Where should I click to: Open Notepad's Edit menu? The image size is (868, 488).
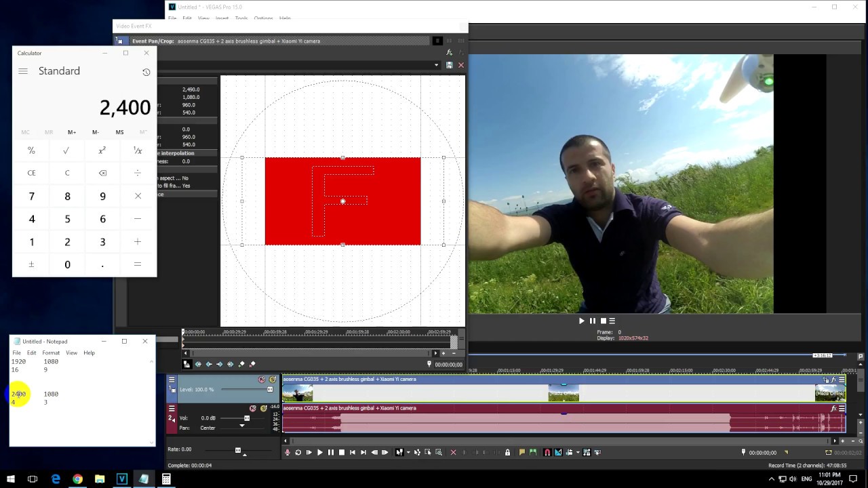pos(32,353)
